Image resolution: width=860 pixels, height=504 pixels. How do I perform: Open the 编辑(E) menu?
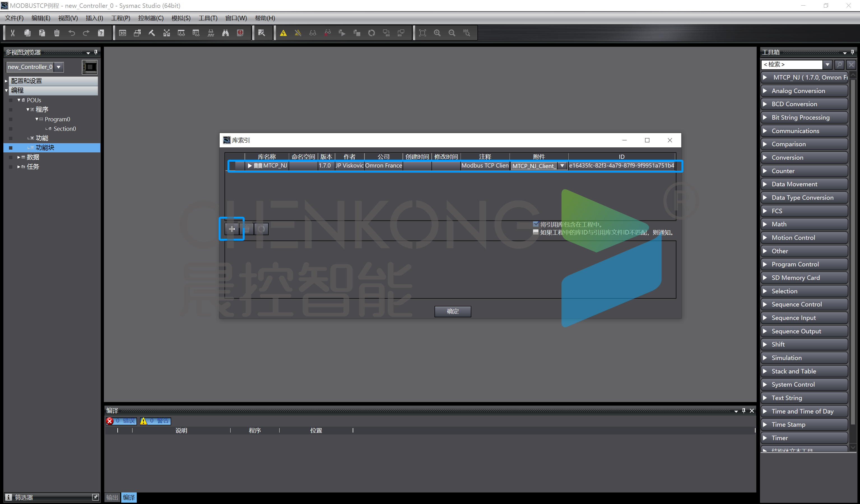click(x=41, y=18)
